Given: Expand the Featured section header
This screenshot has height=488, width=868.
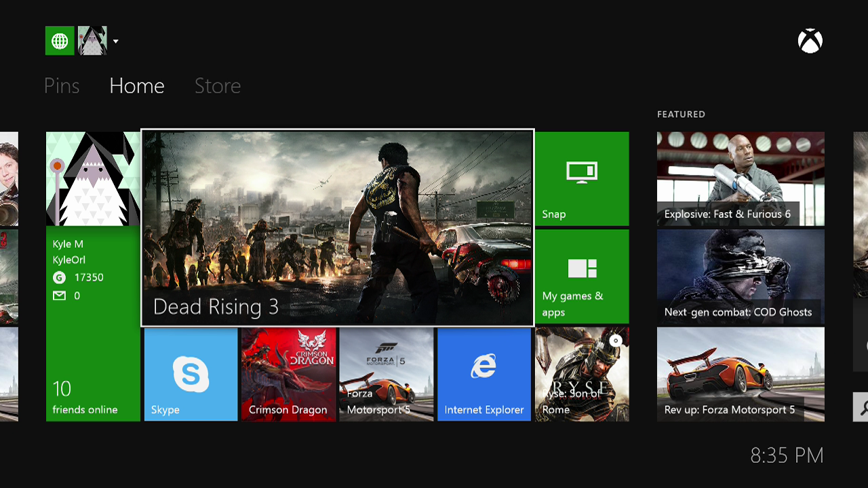Looking at the screenshot, I should [680, 114].
